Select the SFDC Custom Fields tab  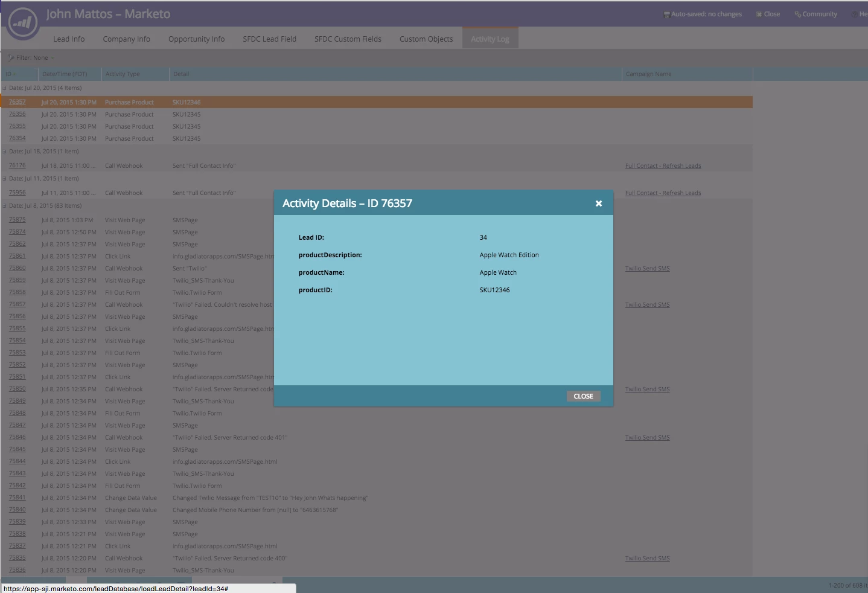point(348,39)
